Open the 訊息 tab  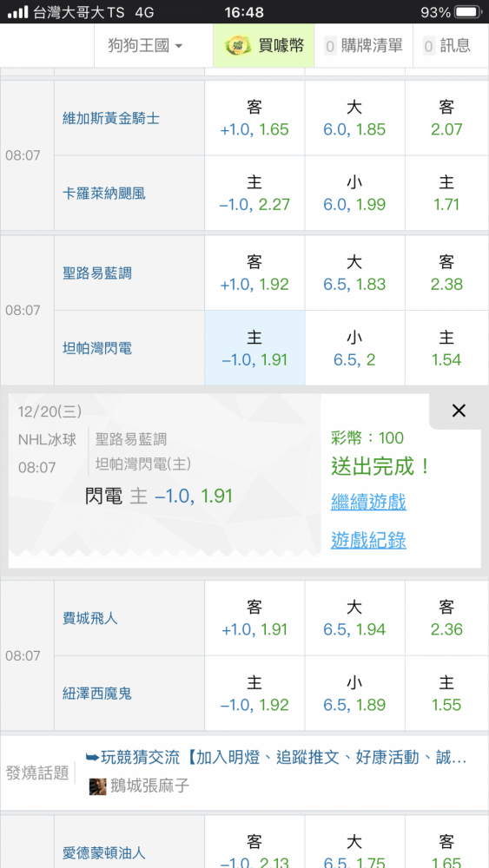pyautogui.click(x=446, y=45)
